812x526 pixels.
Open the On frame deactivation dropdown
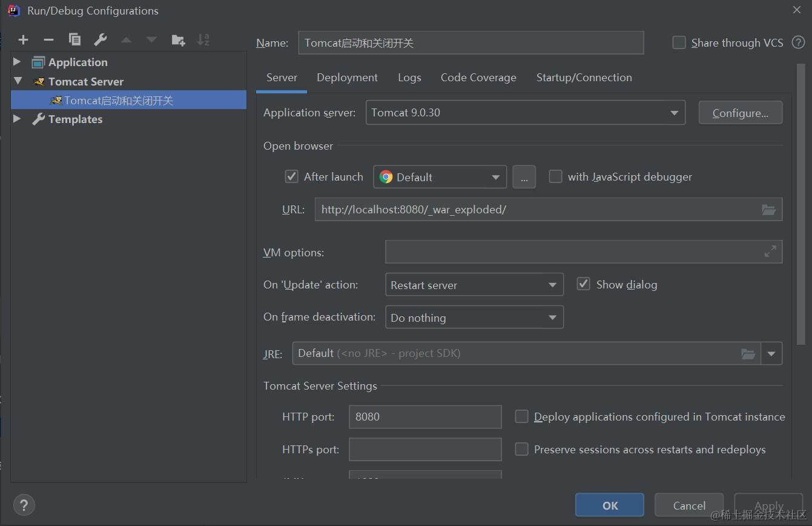(474, 317)
